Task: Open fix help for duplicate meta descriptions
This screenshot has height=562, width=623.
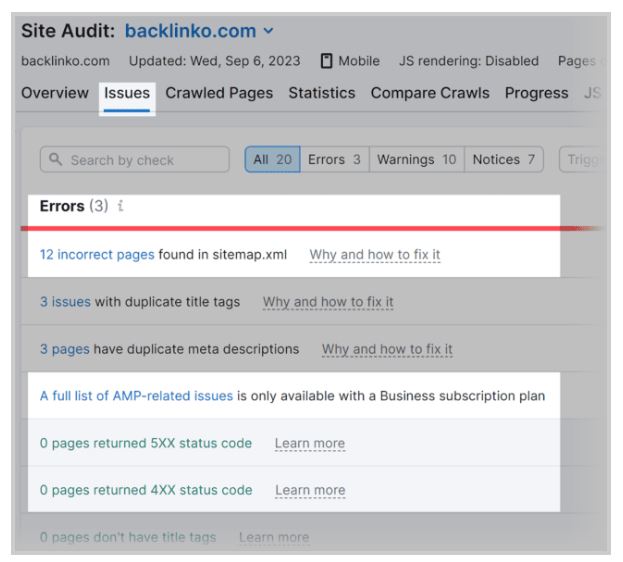Action: [x=387, y=349]
